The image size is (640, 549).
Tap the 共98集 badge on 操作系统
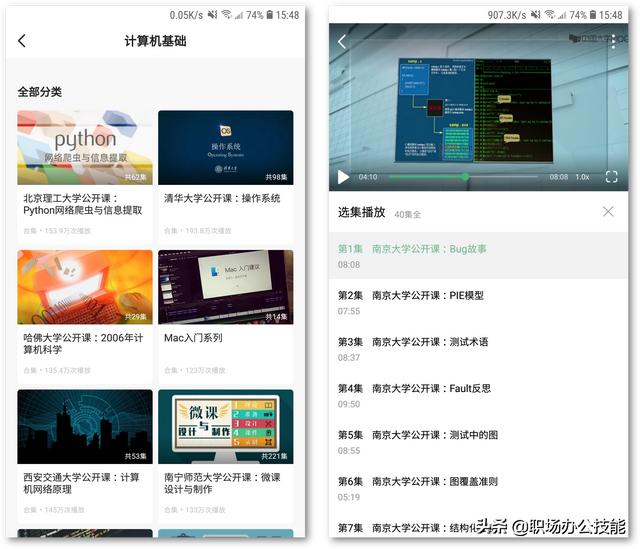276,177
